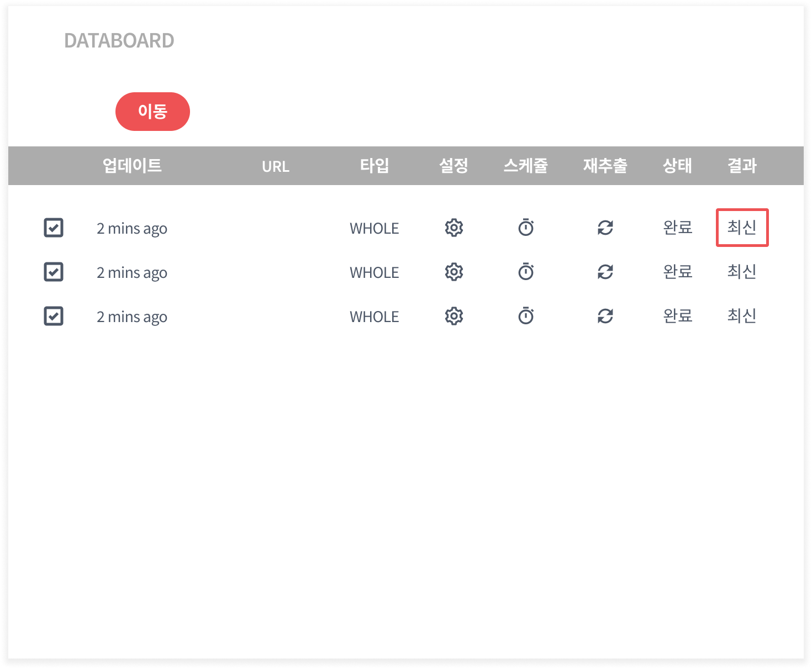Open settings gear for the first row
Viewport: 812px width, 669px height.
(454, 228)
